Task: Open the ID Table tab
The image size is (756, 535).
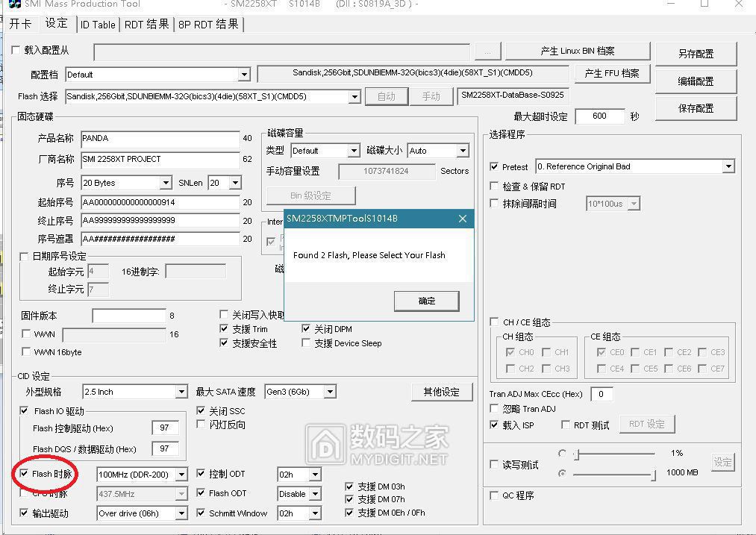Action: coord(98,25)
